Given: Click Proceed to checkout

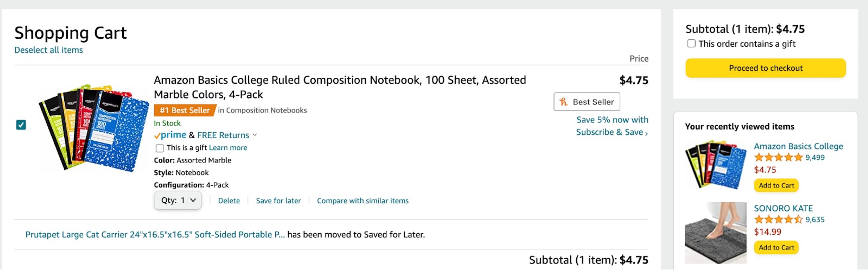Looking at the screenshot, I should click(766, 68).
